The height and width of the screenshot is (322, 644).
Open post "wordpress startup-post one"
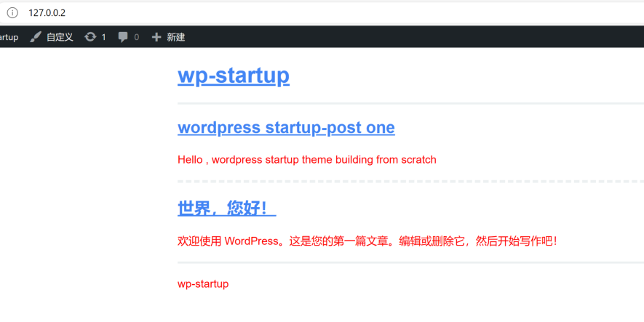click(286, 128)
